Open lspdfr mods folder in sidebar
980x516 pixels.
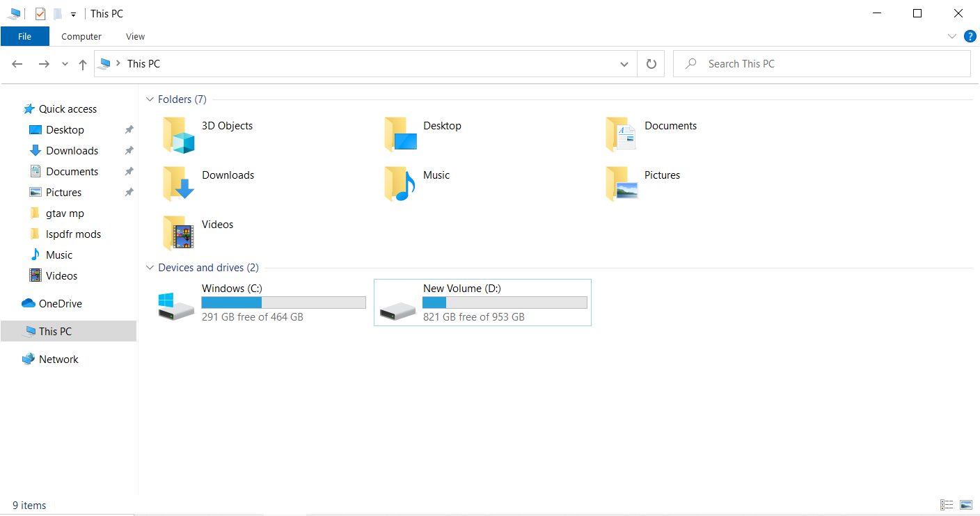coord(73,234)
